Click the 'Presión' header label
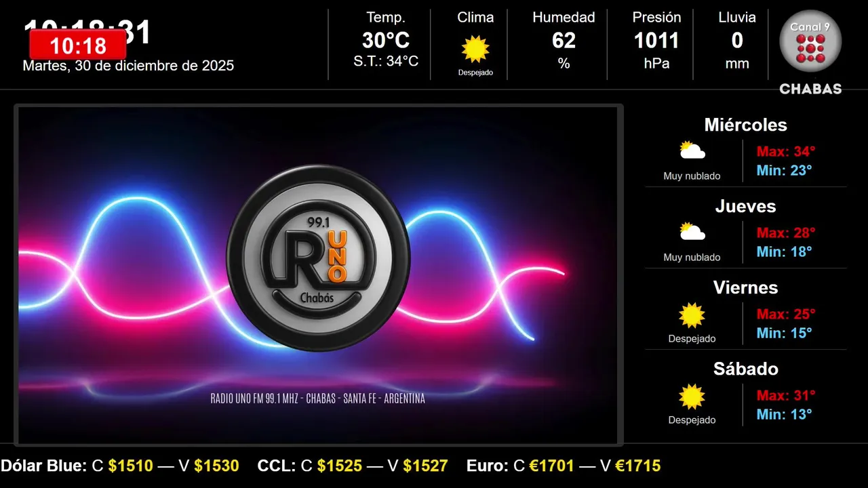This screenshot has width=868, height=488. point(656,18)
